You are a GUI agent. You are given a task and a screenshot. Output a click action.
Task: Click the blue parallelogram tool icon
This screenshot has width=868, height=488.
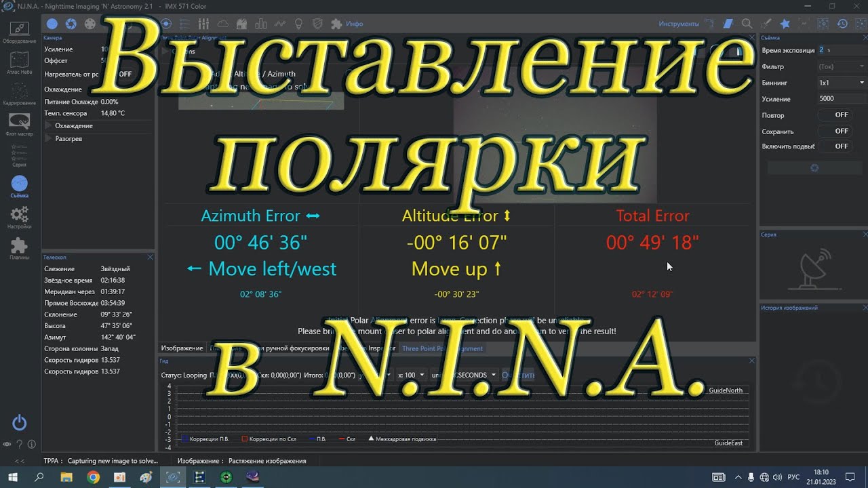(x=728, y=24)
